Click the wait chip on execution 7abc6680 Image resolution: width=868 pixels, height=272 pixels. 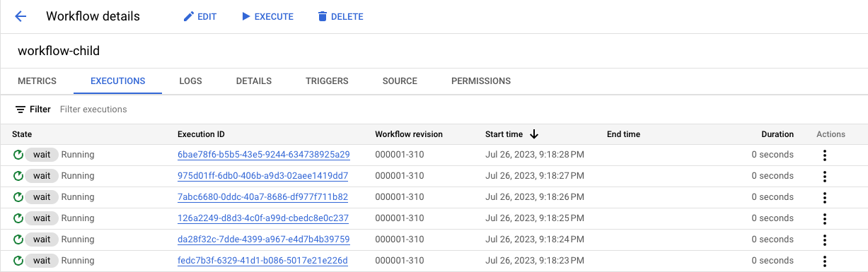coord(42,197)
